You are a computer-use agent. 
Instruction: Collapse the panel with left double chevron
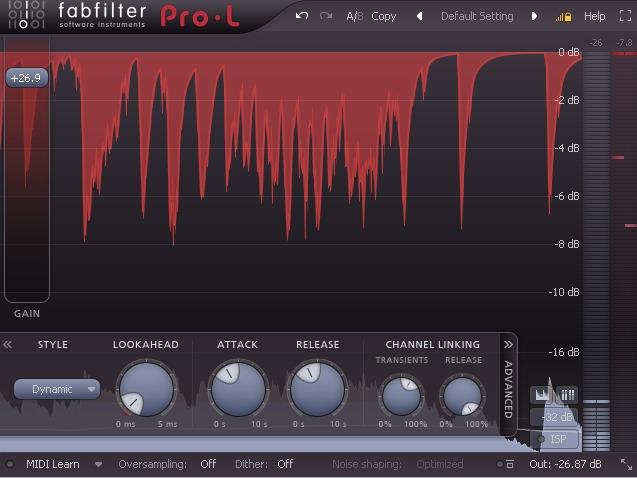click(7, 345)
